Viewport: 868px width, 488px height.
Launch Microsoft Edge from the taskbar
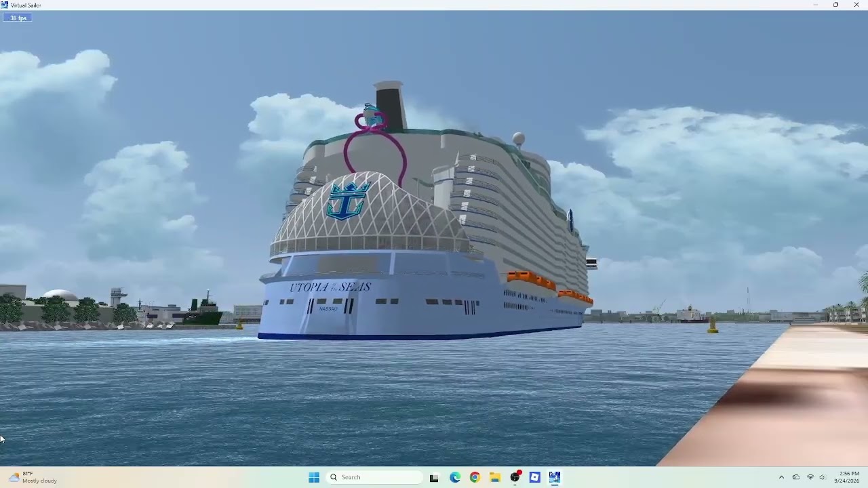(455, 477)
